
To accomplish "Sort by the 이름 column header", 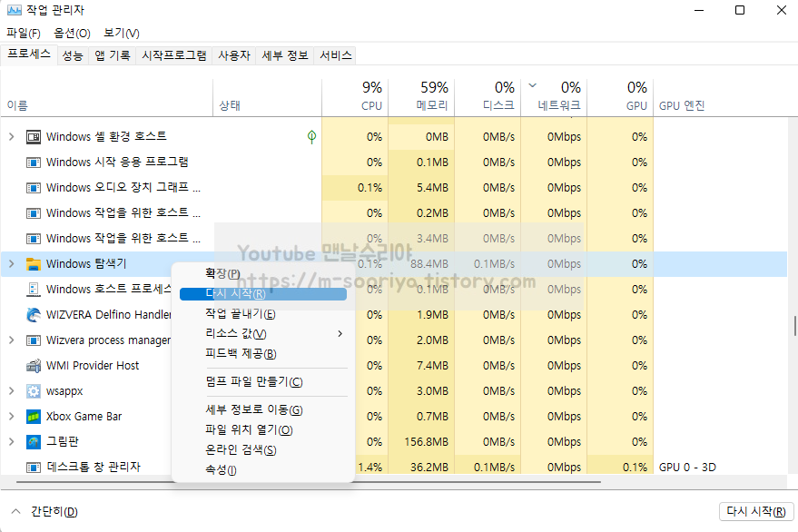I will pos(106,98).
